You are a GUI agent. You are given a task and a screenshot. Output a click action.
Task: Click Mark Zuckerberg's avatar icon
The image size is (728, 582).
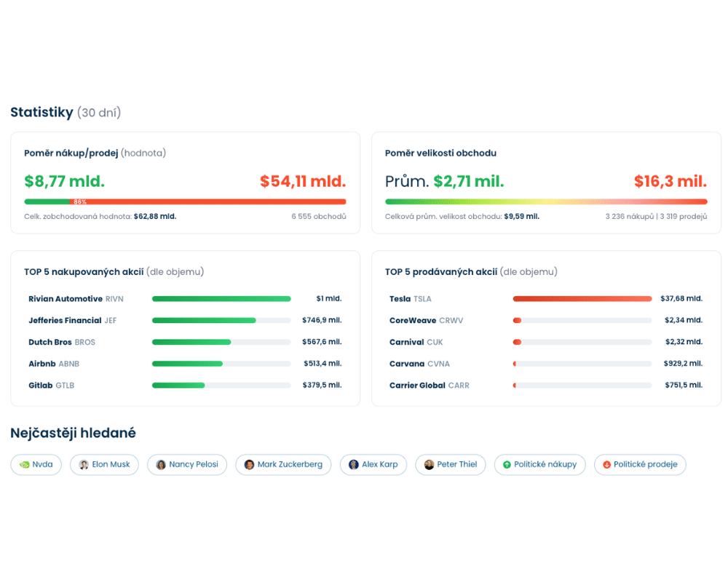click(249, 465)
